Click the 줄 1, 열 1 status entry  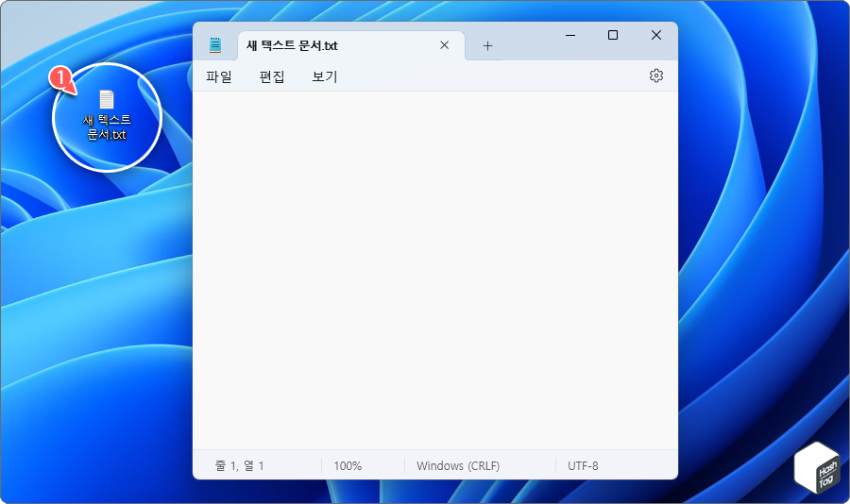click(240, 465)
